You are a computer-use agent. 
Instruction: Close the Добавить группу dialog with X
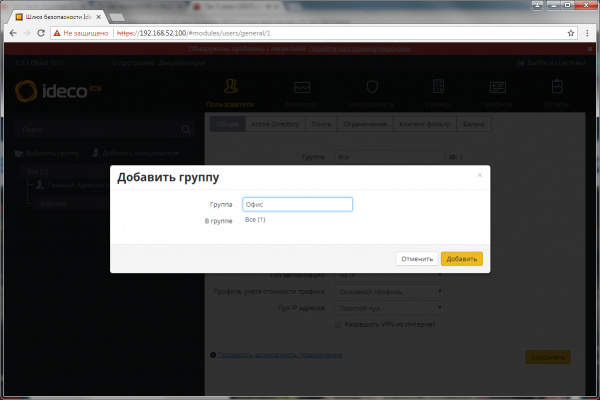(x=479, y=175)
